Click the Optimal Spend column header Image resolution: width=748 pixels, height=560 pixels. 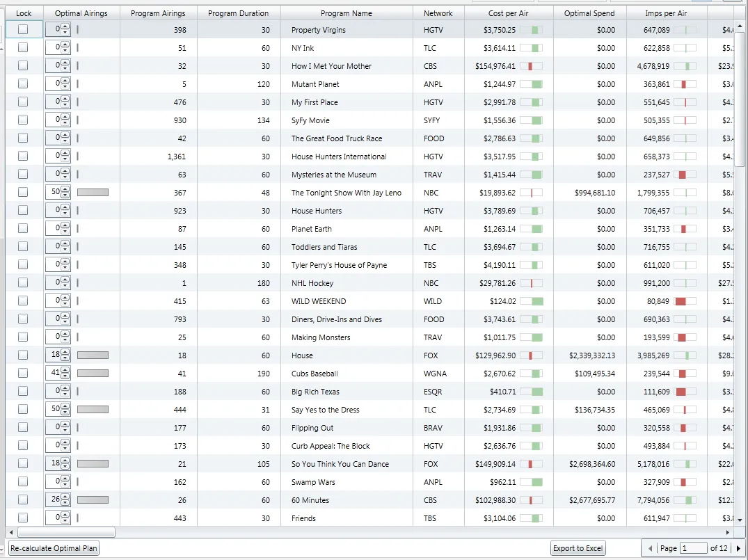point(589,13)
